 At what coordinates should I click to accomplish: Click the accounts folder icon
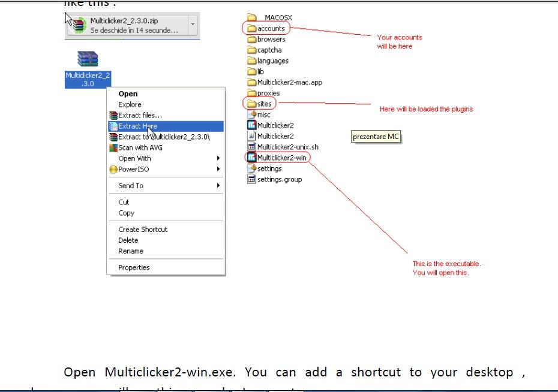(251, 28)
